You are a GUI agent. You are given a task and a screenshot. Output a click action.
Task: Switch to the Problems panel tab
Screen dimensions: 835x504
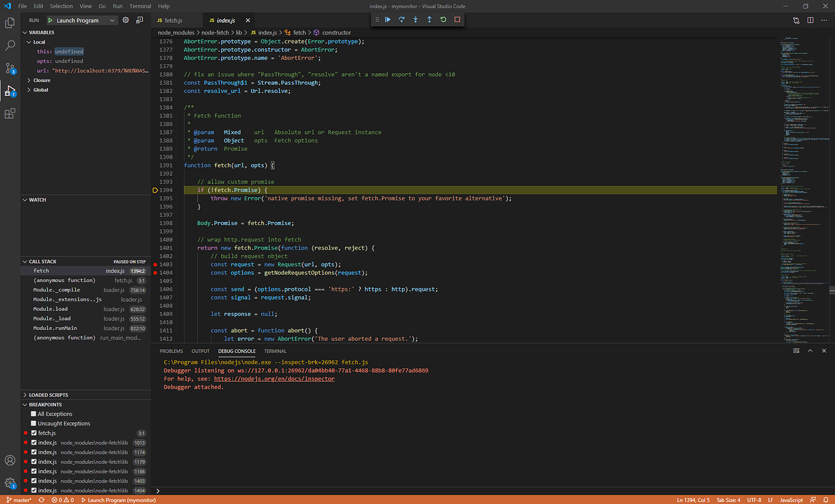pos(171,351)
